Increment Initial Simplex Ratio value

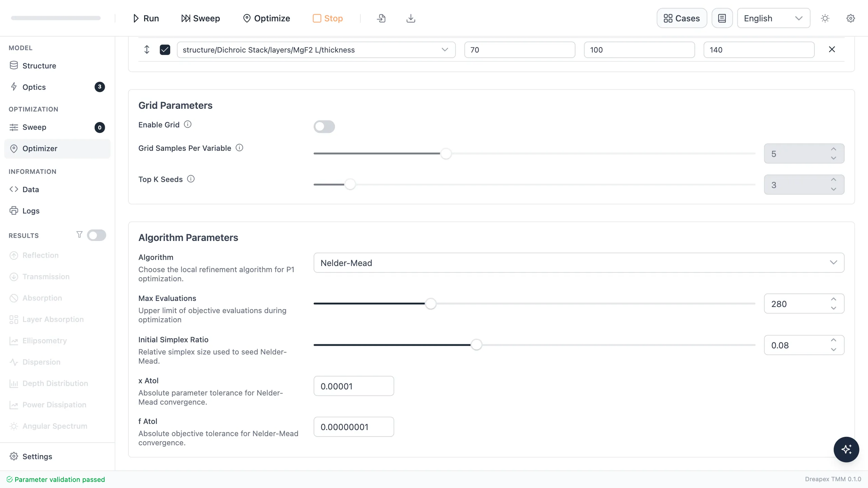(x=833, y=340)
